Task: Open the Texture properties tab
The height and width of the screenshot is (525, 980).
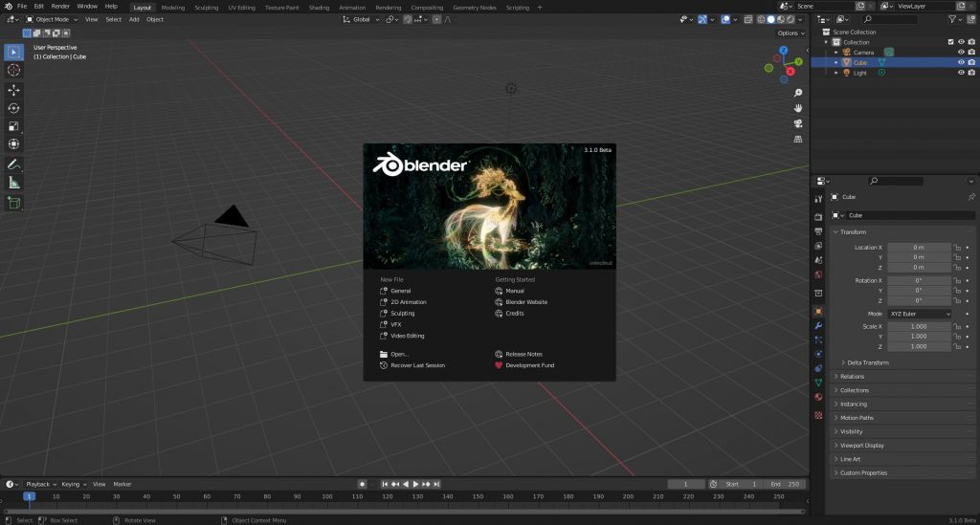Action: 818,415
